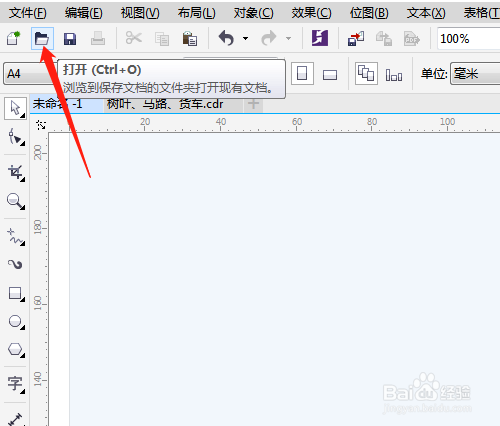Undo the last action
The image size is (500, 426).
pyautogui.click(x=226, y=38)
